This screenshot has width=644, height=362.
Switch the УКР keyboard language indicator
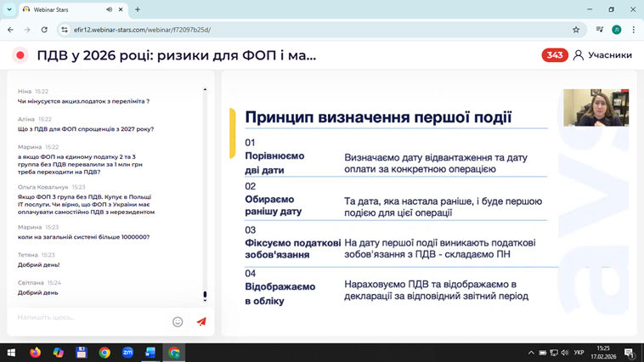pyautogui.click(x=579, y=353)
